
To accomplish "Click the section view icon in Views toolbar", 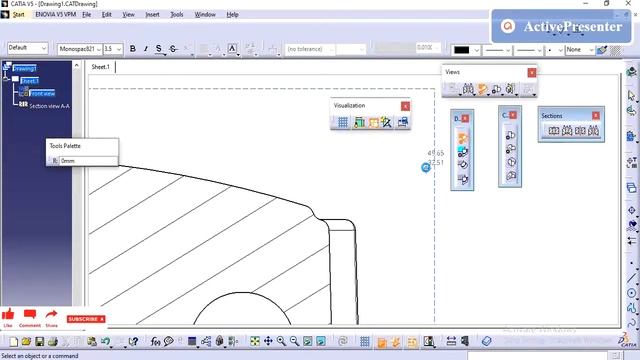I will [468, 89].
